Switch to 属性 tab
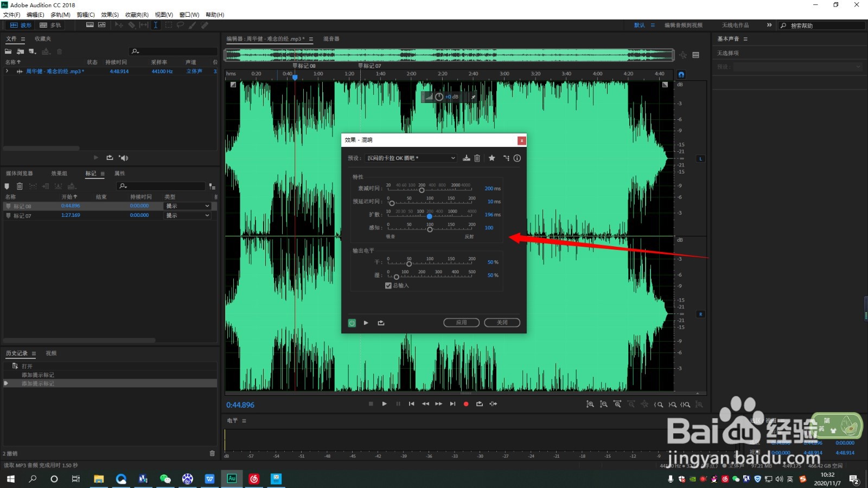 pos(120,174)
